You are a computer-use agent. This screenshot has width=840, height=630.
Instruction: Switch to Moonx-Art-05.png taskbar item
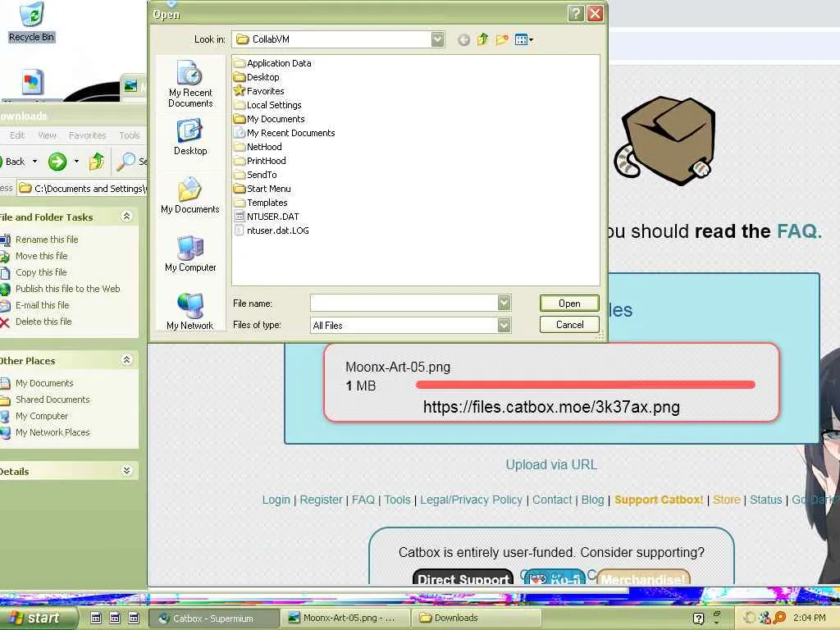(346, 619)
